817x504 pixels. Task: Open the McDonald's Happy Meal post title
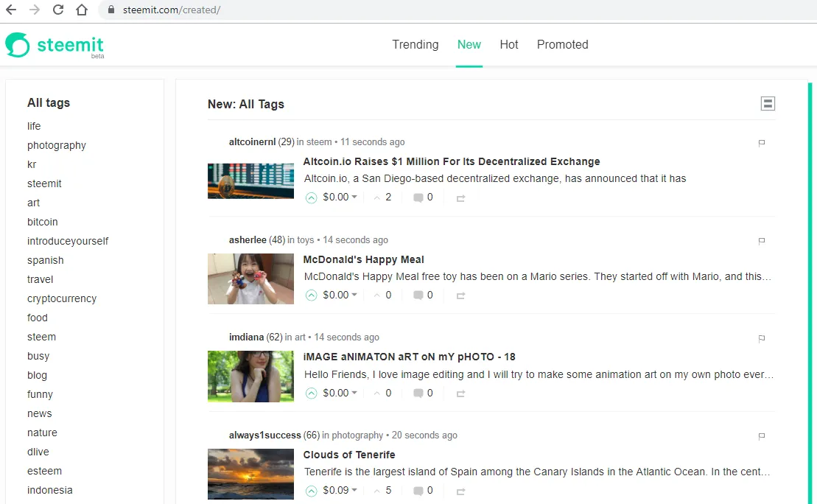(x=363, y=259)
